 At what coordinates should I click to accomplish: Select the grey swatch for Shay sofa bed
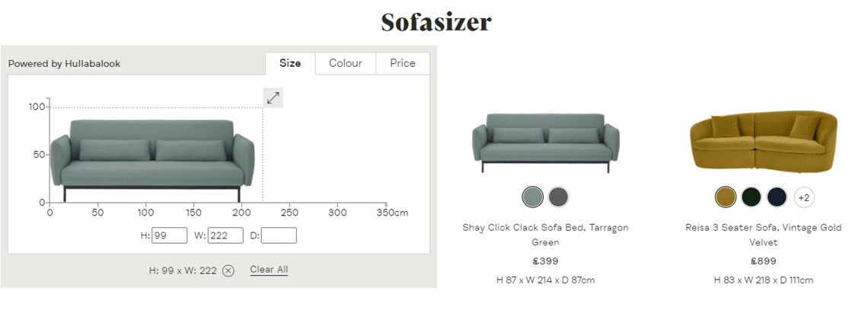click(x=559, y=197)
